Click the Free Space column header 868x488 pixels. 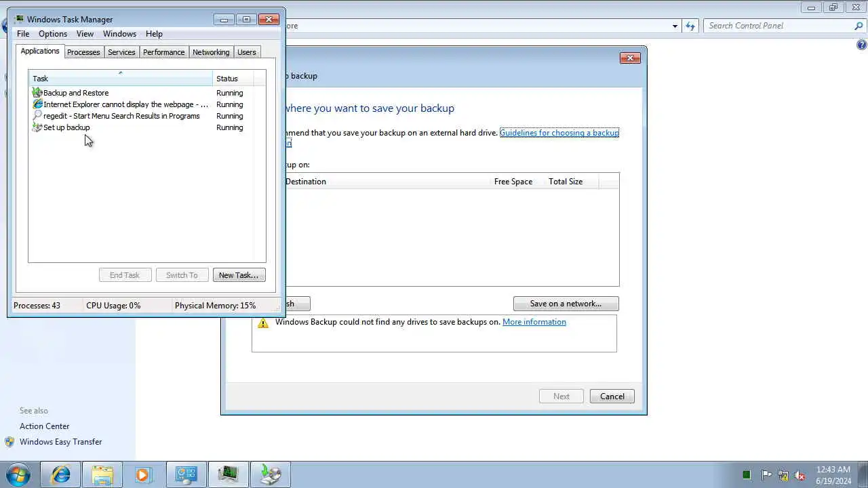click(513, 182)
